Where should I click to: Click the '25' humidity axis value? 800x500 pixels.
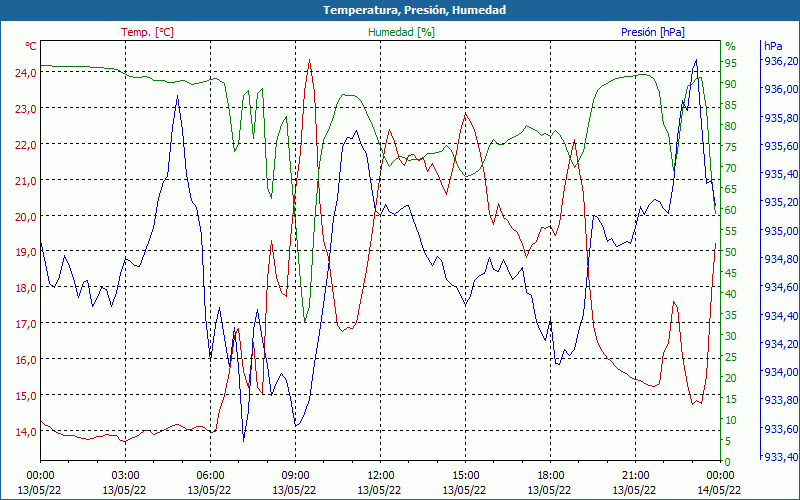[x=731, y=357]
